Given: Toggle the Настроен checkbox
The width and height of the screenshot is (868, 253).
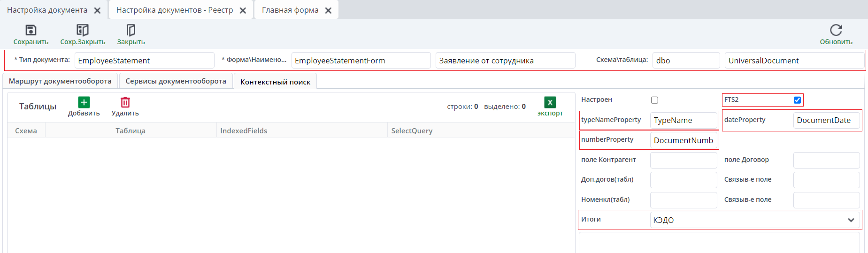Looking at the screenshot, I should (654, 100).
